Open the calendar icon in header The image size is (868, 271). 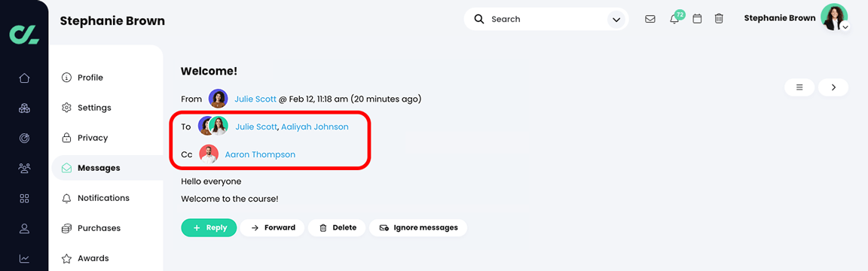(x=698, y=19)
